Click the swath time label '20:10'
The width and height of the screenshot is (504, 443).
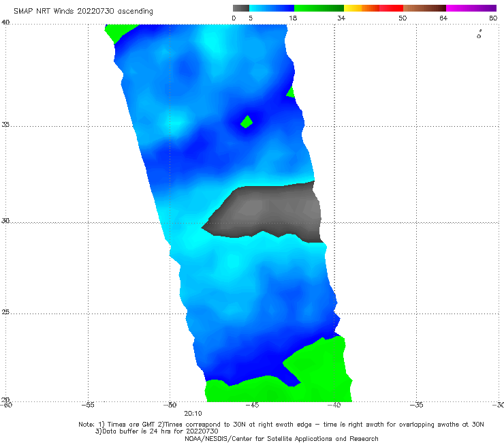click(x=193, y=414)
